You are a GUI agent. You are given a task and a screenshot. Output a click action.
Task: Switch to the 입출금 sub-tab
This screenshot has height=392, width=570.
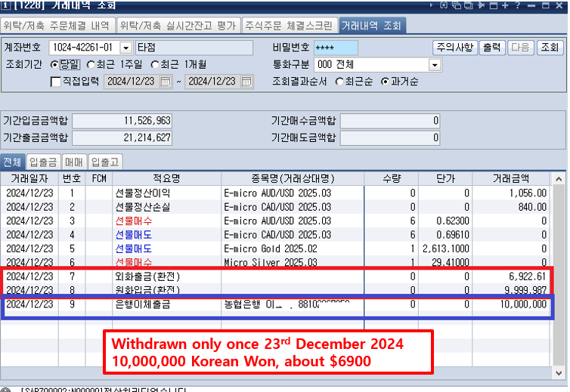click(x=42, y=162)
